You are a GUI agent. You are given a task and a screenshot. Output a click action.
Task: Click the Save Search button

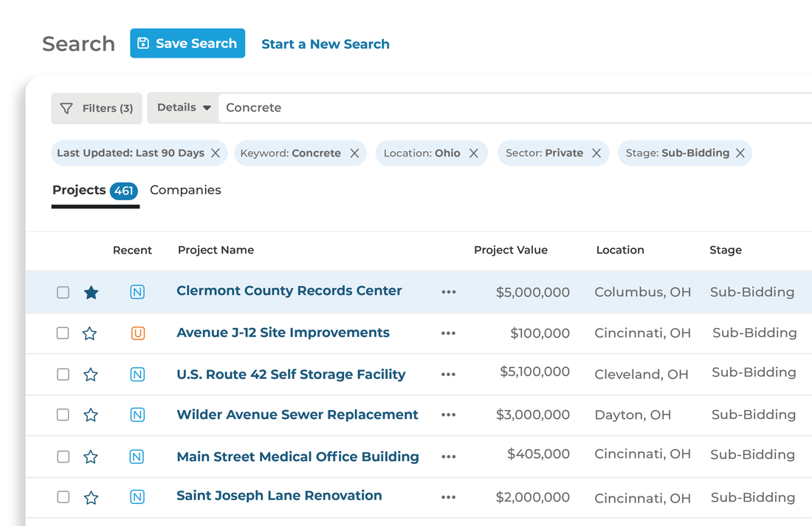[187, 43]
